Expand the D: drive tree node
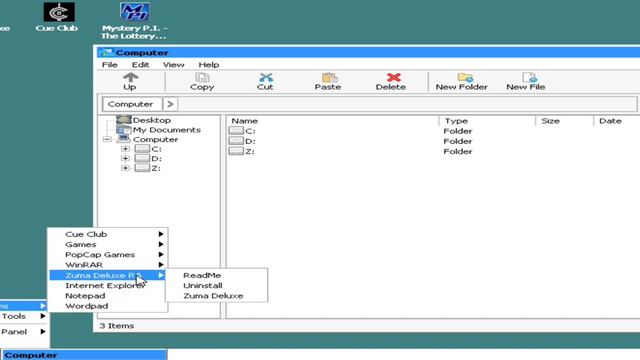This screenshot has width=640, height=360. point(126,158)
